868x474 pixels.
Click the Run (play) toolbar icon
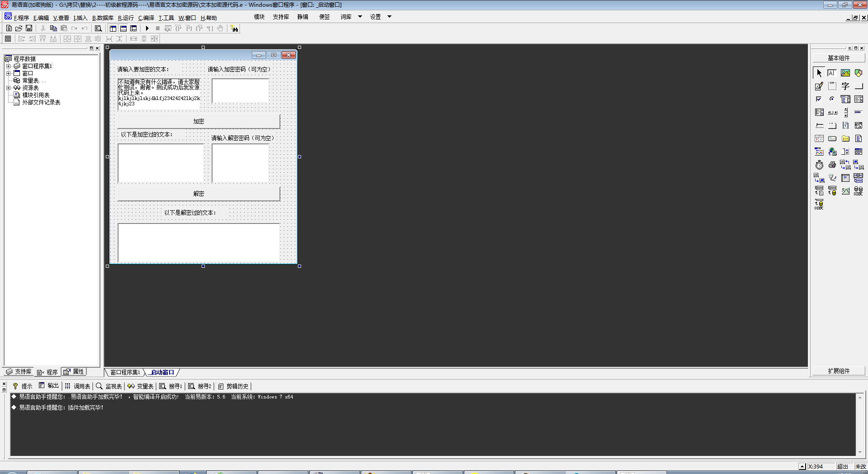click(147, 28)
